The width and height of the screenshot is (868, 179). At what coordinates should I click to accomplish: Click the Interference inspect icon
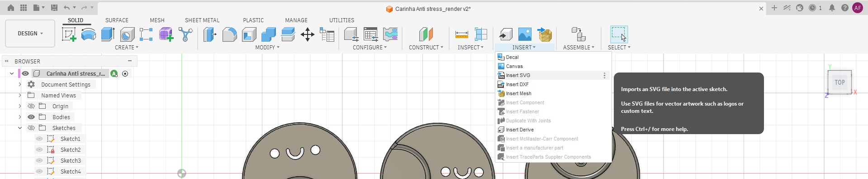coord(481,34)
